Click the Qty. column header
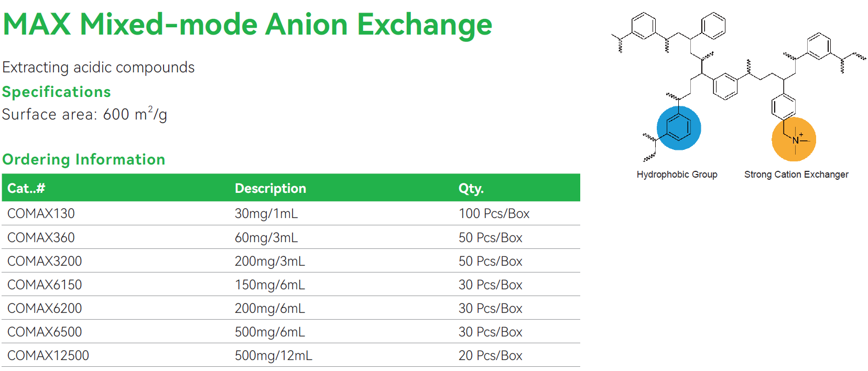The width and height of the screenshot is (868, 371). (x=471, y=188)
